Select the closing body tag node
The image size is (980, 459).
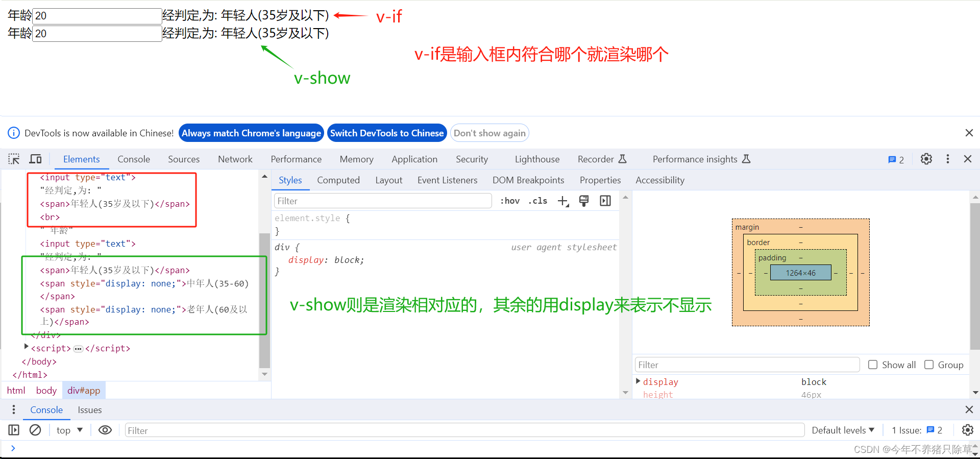[x=39, y=361]
